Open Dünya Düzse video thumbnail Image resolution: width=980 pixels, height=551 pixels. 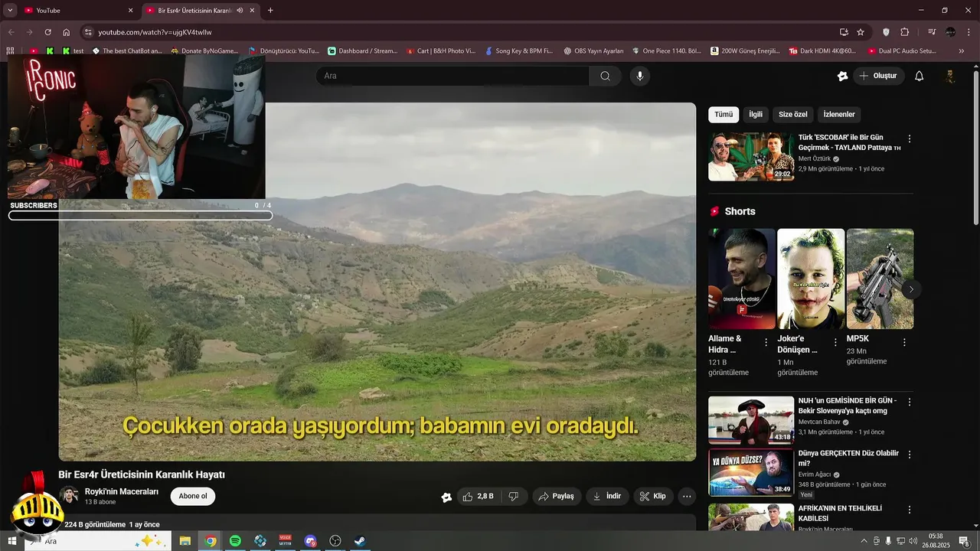coord(751,472)
